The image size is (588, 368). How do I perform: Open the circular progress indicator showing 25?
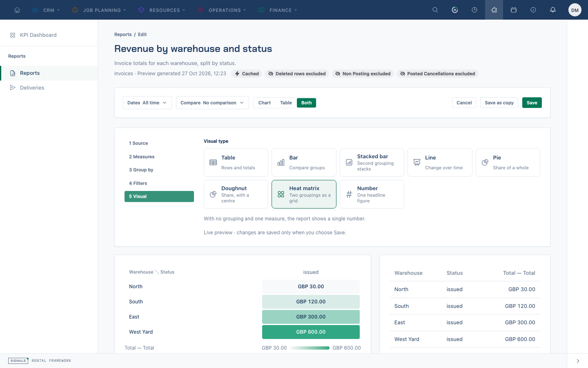455,10
